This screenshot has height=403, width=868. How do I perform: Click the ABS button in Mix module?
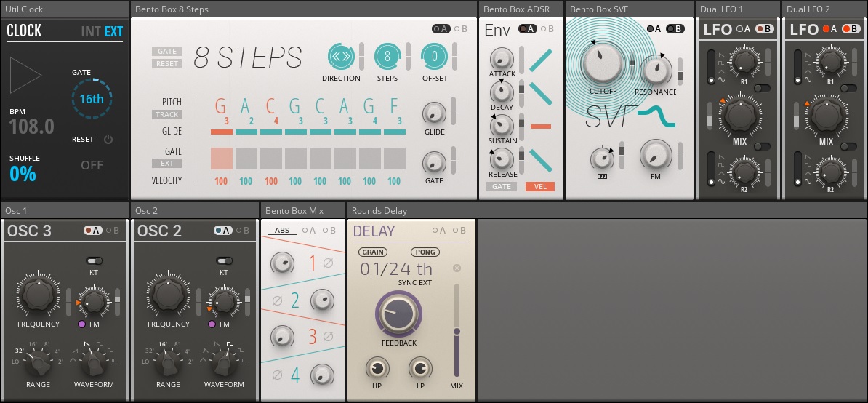pos(282,231)
